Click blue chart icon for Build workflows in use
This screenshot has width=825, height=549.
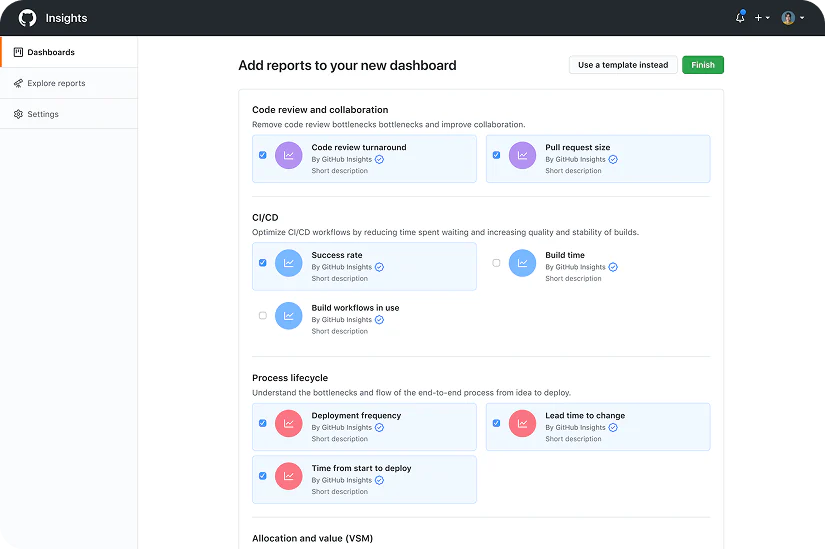pos(289,316)
